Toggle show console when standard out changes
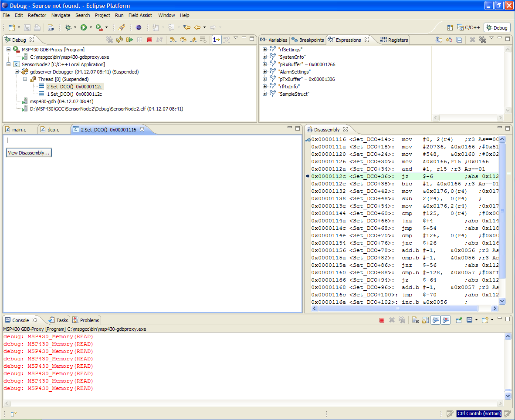515x420 pixels. [x=436, y=320]
